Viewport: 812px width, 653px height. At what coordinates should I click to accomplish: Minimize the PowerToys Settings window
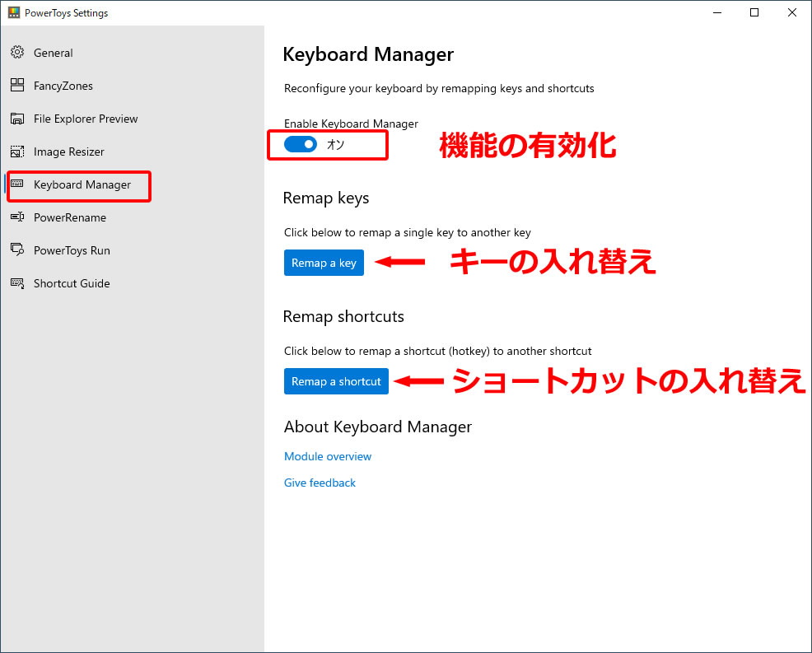point(717,12)
